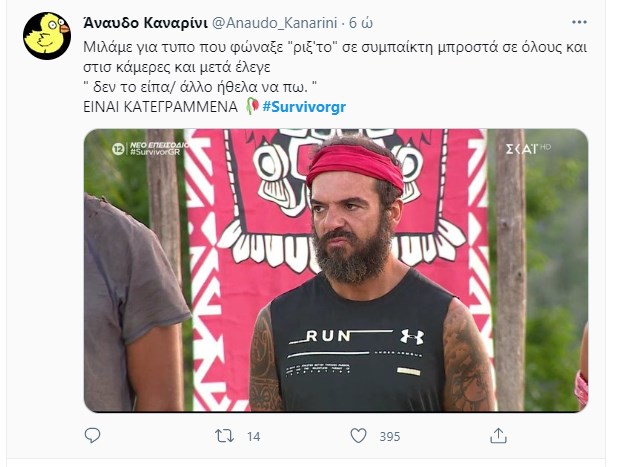This screenshot has height=467, width=632.
Task: Click the Under Armour logo on the shirt
Action: tap(412, 336)
